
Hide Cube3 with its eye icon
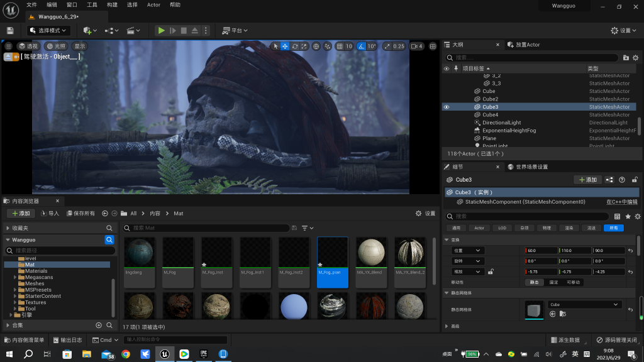tap(447, 107)
